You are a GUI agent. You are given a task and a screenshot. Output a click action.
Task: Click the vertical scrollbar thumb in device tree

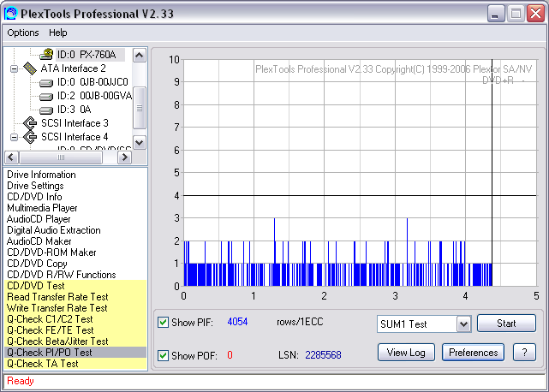[x=140, y=108]
